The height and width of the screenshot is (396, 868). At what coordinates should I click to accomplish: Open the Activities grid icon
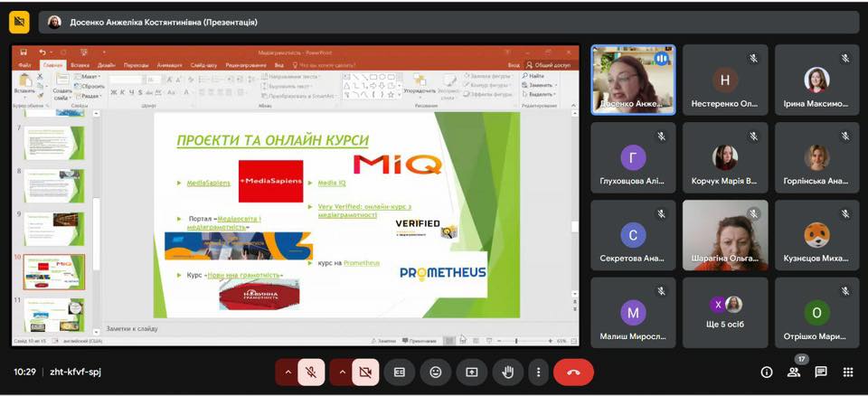tap(848, 372)
